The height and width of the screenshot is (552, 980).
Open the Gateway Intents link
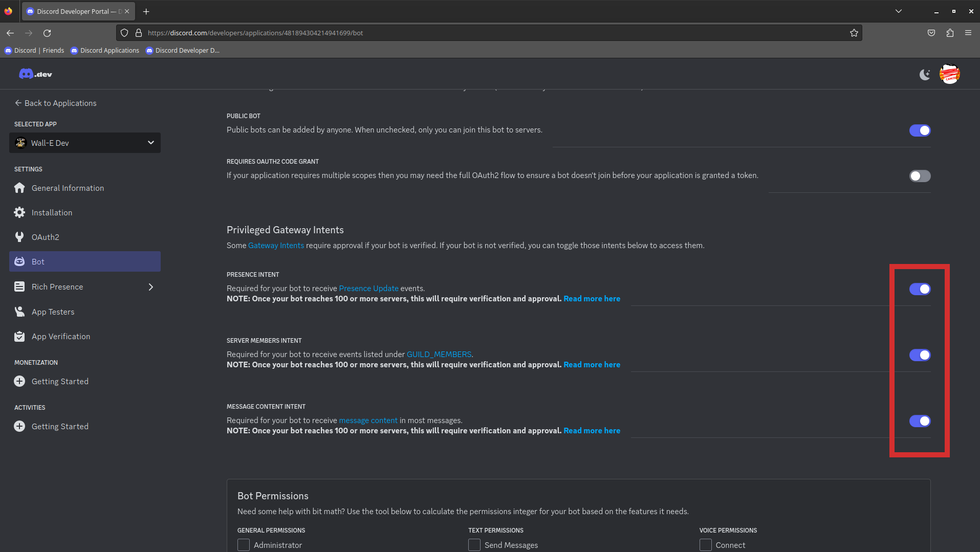[x=276, y=246]
